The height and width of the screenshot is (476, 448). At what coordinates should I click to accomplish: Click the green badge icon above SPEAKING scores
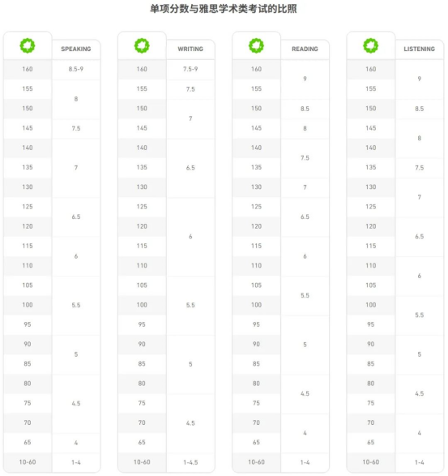coord(28,46)
